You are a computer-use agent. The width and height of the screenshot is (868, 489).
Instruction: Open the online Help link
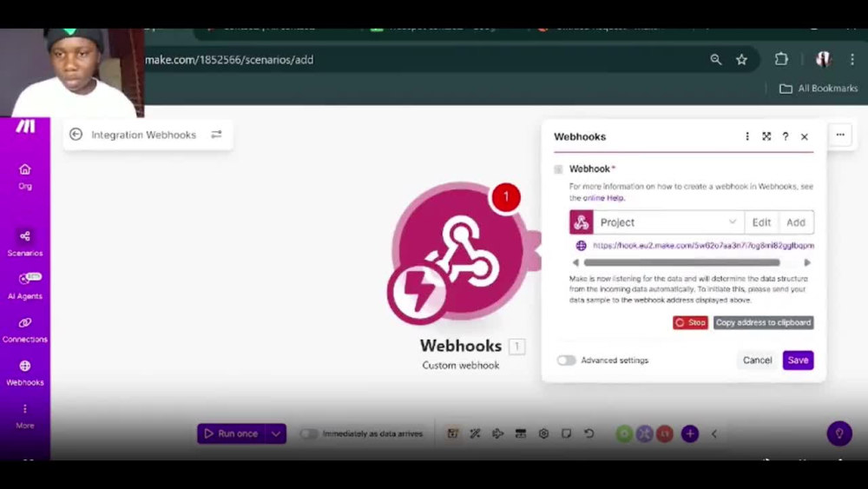[603, 198]
